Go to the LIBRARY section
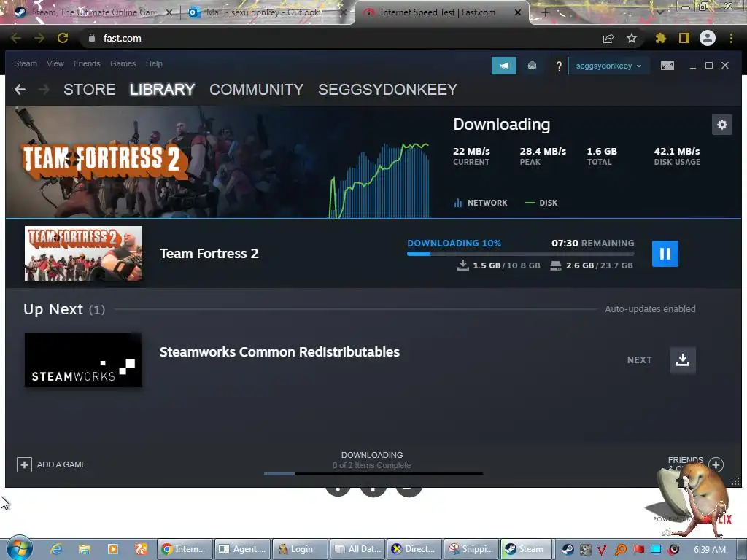747x560 pixels. tap(163, 90)
